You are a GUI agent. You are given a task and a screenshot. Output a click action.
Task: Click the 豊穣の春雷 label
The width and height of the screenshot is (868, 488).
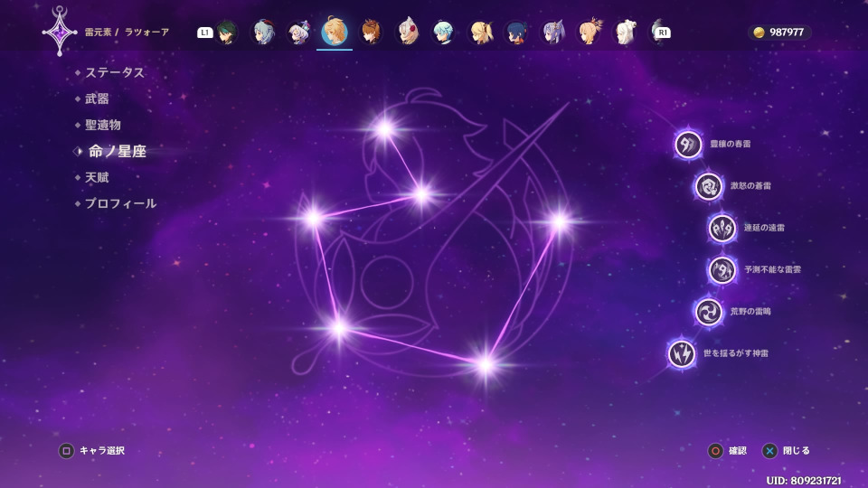(x=731, y=144)
